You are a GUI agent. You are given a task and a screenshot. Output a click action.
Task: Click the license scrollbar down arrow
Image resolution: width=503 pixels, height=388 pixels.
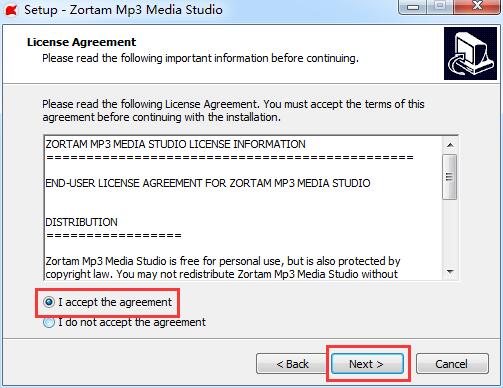[450, 272]
